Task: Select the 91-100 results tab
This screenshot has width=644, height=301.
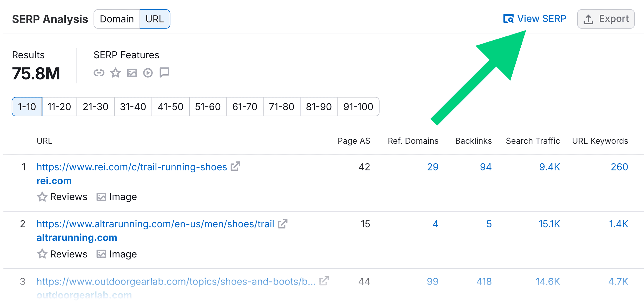Action: [x=358, y=107]
